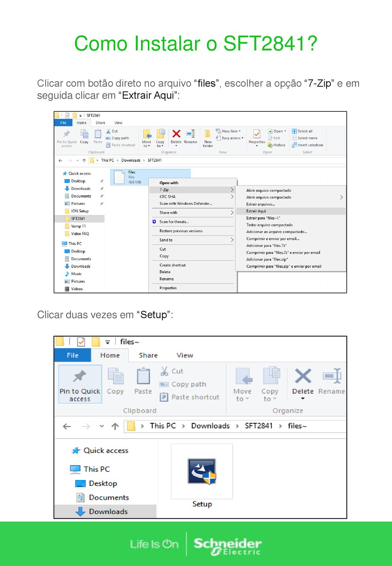The height and width of the screenshot is (566, 392).
Task: Go up one level in the files~ window
Action: pyautogui.click(x=115, y=426)
